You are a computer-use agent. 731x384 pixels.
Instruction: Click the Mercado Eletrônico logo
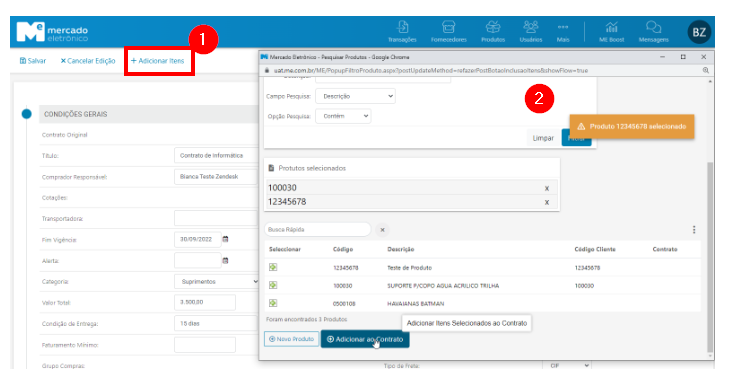pos(52,32)
